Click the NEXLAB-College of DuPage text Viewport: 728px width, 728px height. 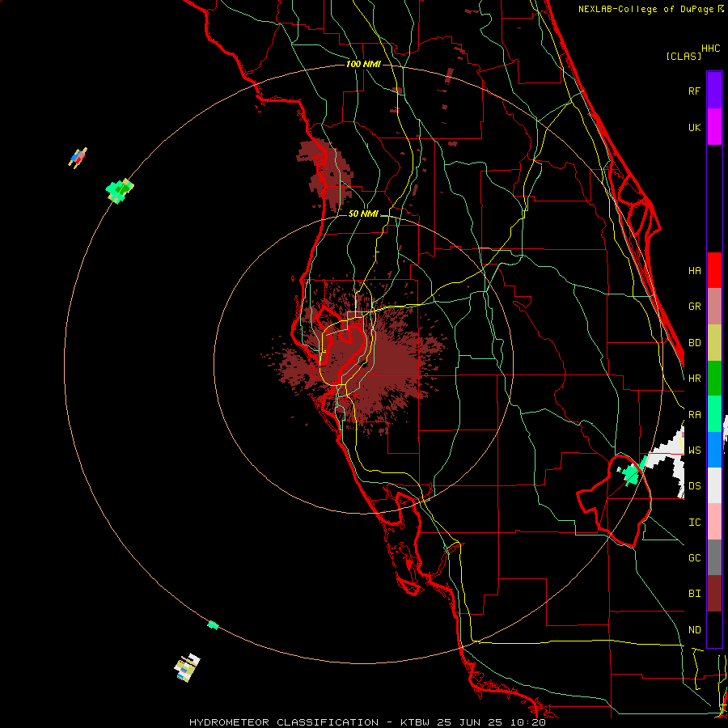(x=647, y=9)
